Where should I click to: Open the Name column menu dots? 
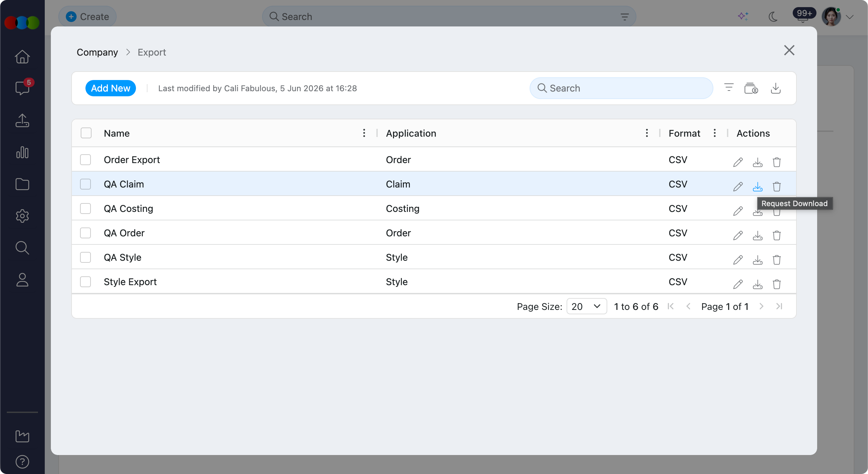coord(364,133)
